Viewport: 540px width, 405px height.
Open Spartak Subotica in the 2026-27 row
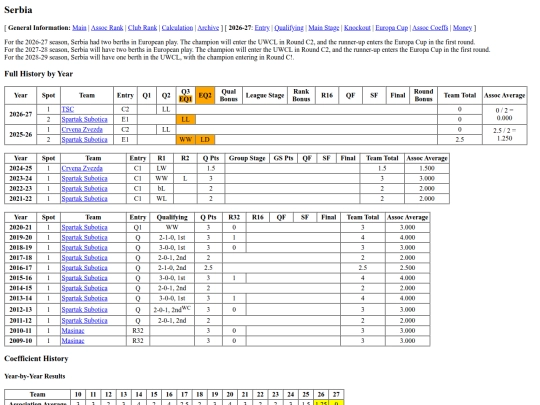(x=84, y=120)
